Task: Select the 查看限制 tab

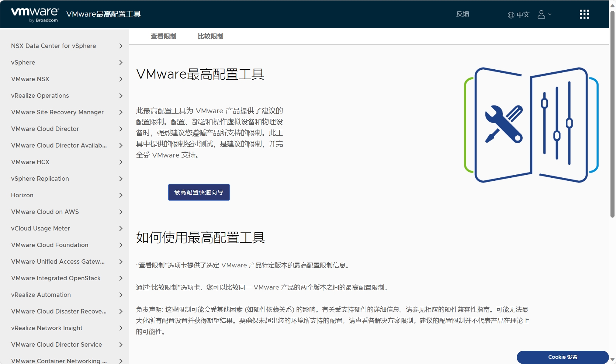Action: [x=164, y=36]
